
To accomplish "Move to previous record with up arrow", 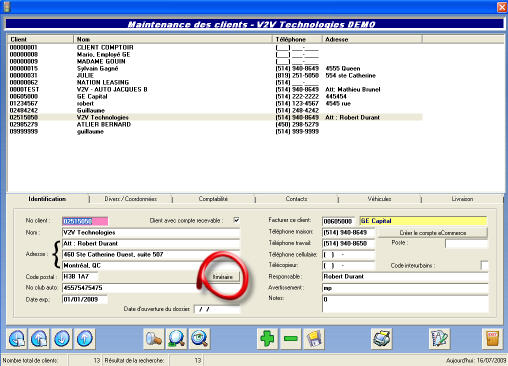I will (x=85, y=339).
